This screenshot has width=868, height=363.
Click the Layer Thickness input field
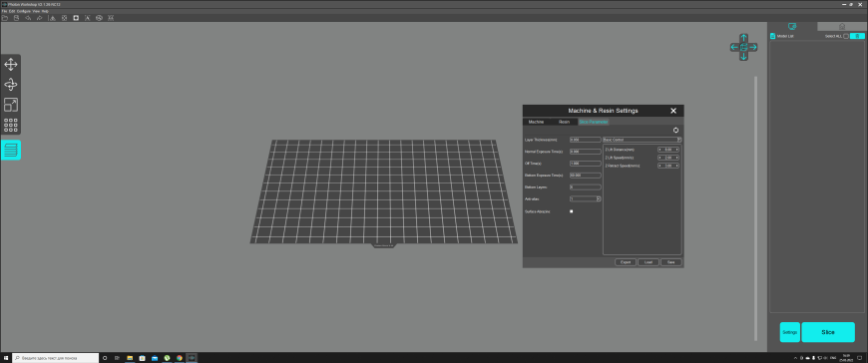585,140
